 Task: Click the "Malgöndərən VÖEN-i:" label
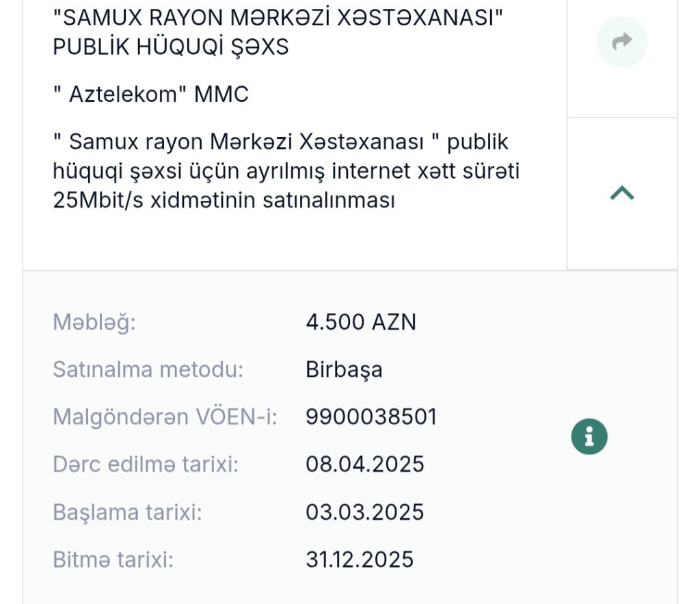[x=165, y=417]
